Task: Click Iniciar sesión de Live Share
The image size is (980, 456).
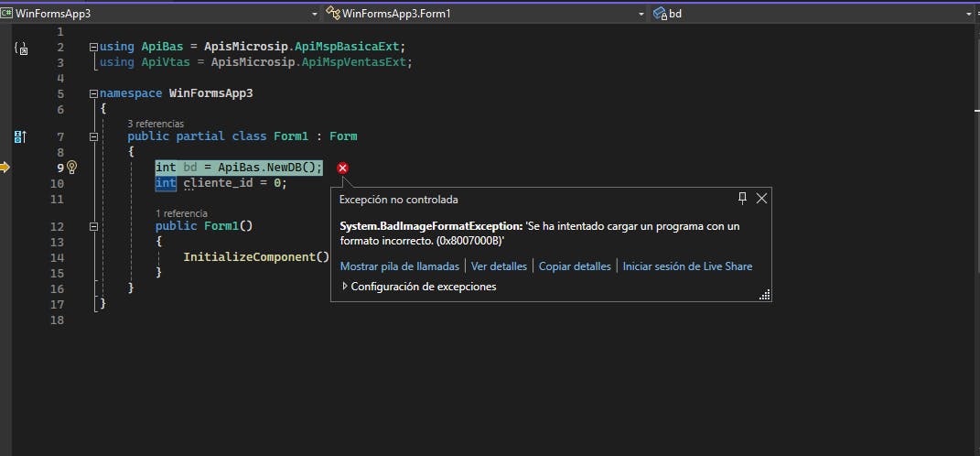Action: pyautogui.click(x=687, y=266)
